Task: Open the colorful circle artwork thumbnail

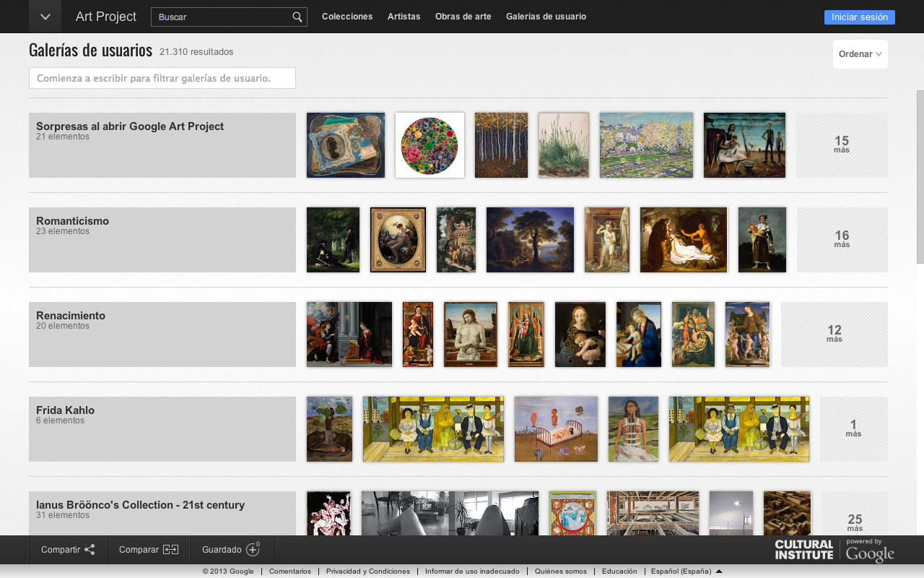Action: (430, 145)
